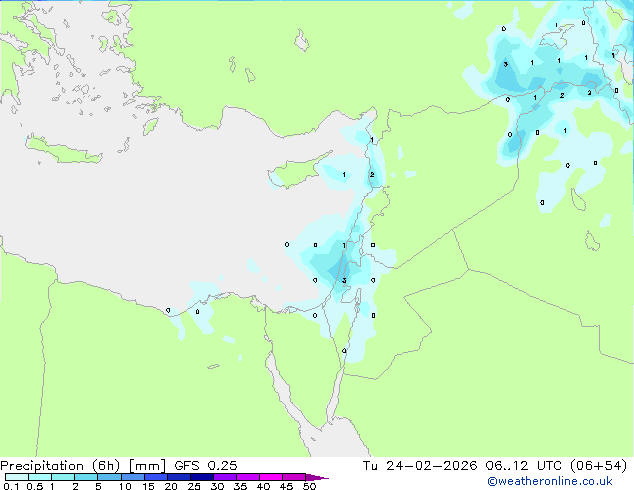Click the legend label '40'

pos(263,486)
